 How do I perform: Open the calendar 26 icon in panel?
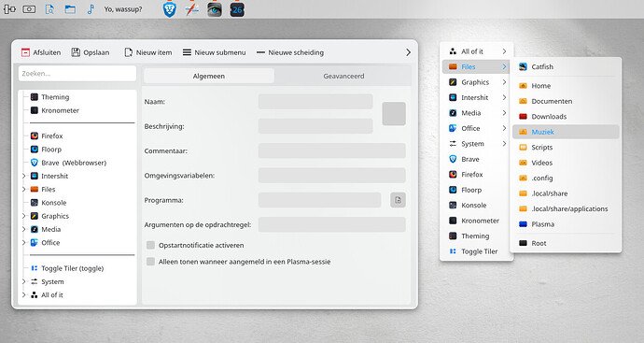tap(237, 9)
